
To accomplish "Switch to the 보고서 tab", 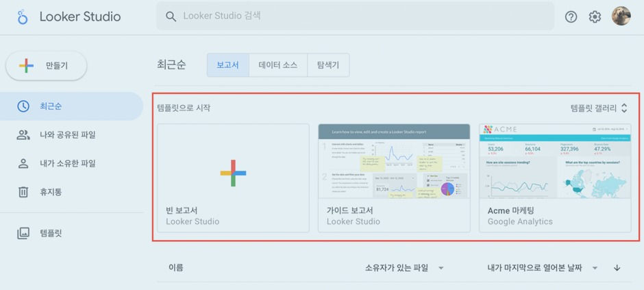I will (228, 65).
